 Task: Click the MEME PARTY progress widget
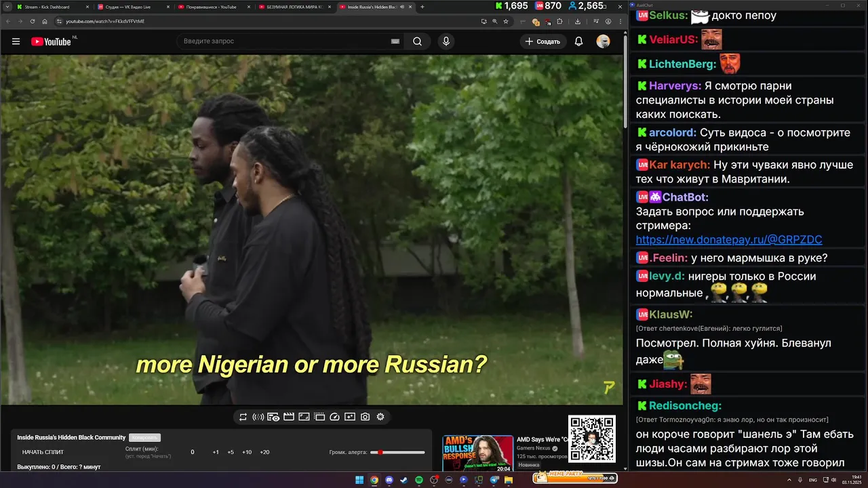(575, 478)
